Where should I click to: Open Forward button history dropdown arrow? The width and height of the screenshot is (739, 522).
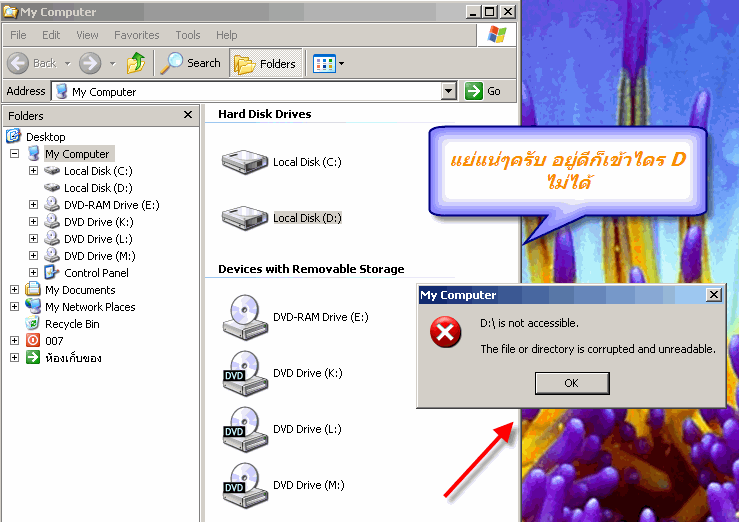pyautogui.click(x=112, y=63)
